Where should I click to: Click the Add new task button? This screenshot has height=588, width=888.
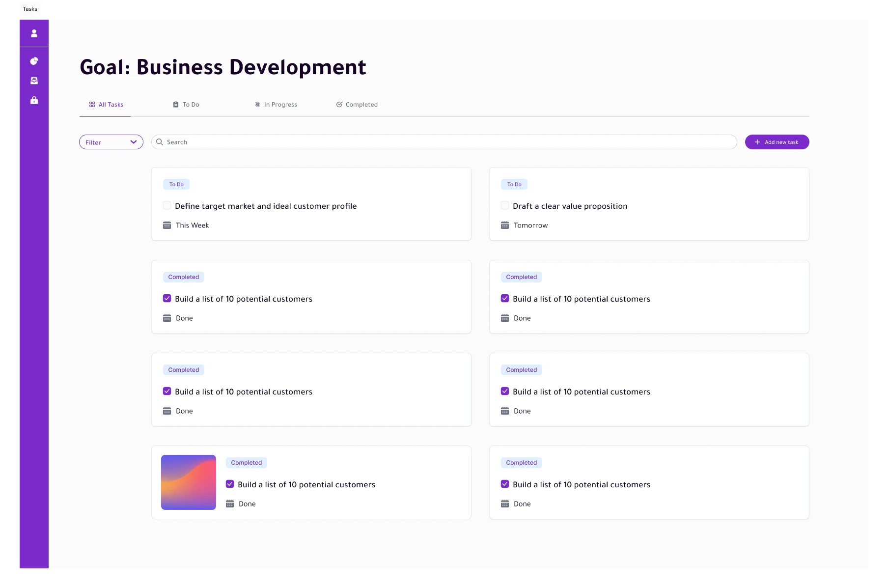[777, 142]
